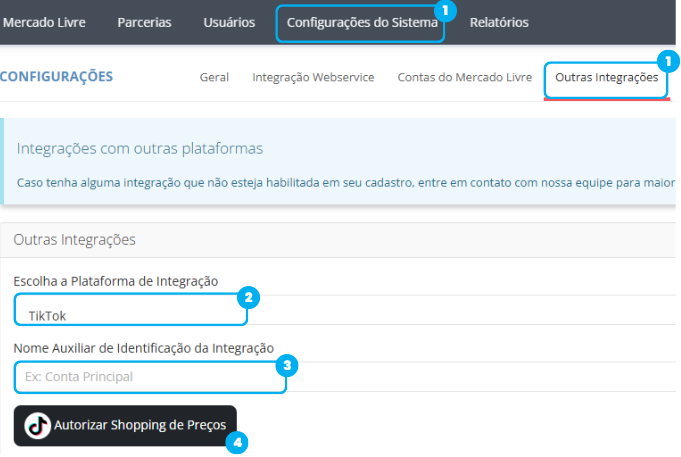This screenshot has height=457, width=681.
Task: Click the Outras Integrações panel header
Action: (x=338, y=240)
